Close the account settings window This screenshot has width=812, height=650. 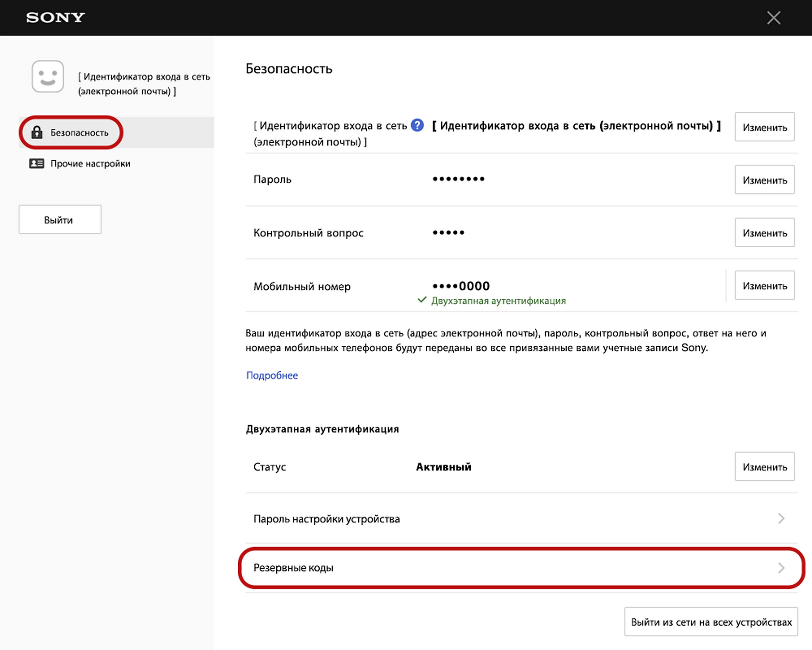(x=773, y=18)
